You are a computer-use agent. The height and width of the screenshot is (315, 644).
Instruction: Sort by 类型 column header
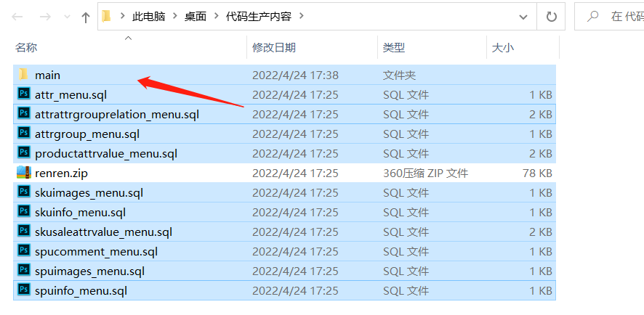click(x=394, y=48)
